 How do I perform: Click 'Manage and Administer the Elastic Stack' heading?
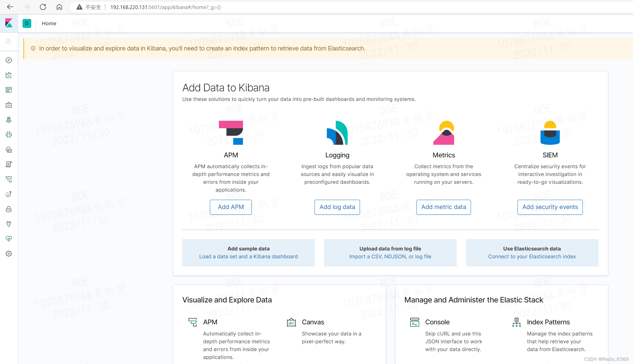point(474,300)
